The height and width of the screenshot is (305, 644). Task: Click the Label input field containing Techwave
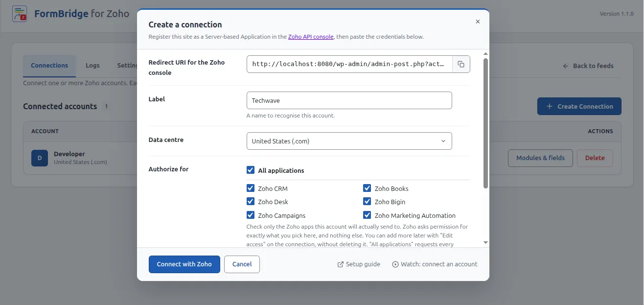click(349, 100)
